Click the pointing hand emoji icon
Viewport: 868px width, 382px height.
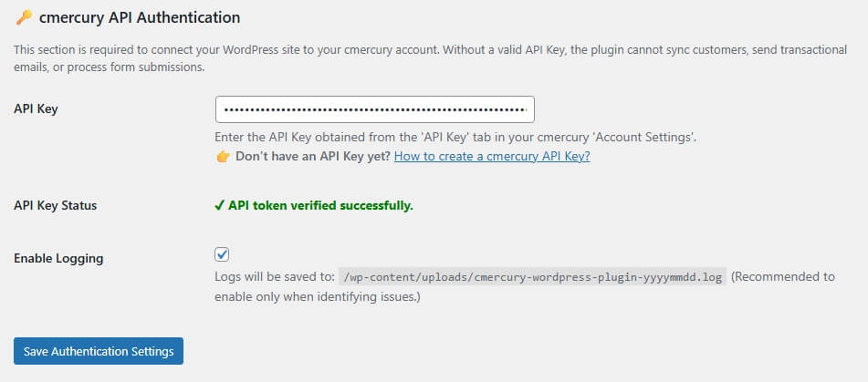pos(223,157)
